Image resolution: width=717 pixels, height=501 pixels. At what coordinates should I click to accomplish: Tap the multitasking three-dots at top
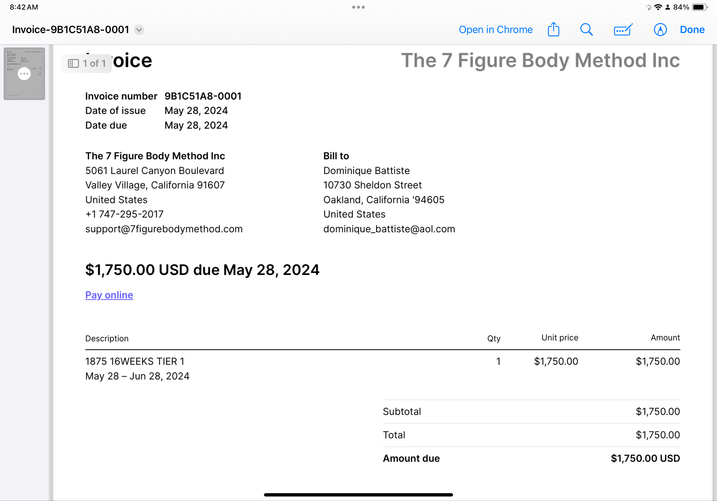click(x=358, y=7)
